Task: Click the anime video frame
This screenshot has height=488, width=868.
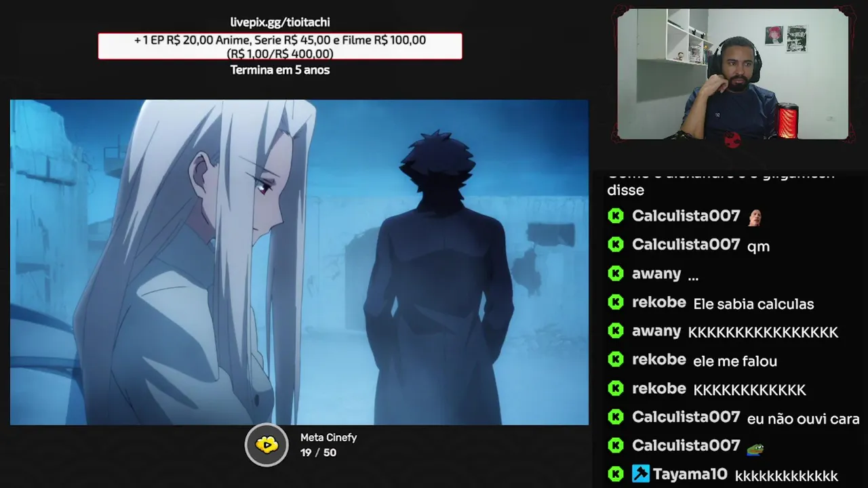Action: (x=299, y=262)
